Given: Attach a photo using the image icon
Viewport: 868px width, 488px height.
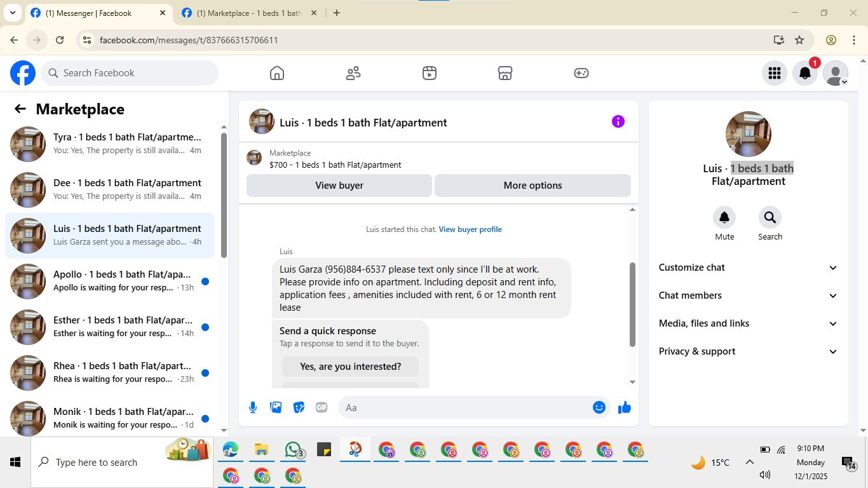Looking at the screenshot, I should click(276, 407).
